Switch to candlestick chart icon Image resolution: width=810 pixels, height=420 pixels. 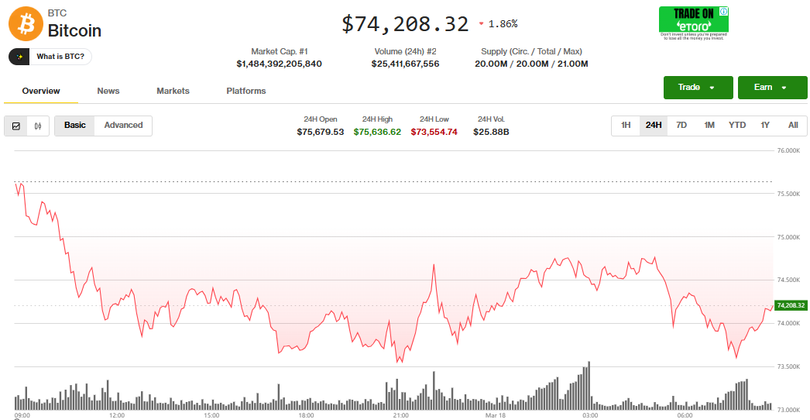click(x=38, y=126)
